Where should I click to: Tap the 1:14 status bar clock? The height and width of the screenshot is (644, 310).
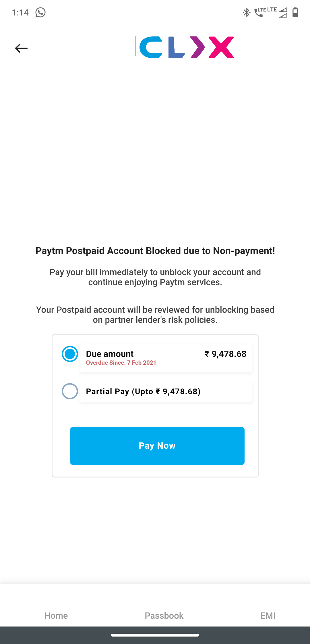(x=20, y=13)
